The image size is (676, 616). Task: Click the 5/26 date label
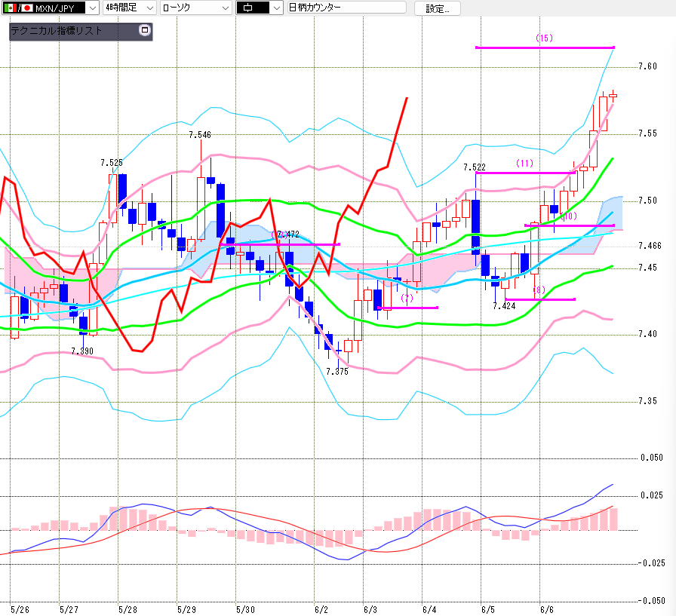coord(20,609)
